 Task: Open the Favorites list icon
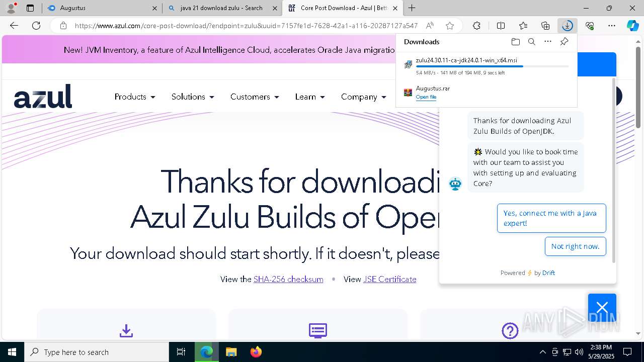523,26
